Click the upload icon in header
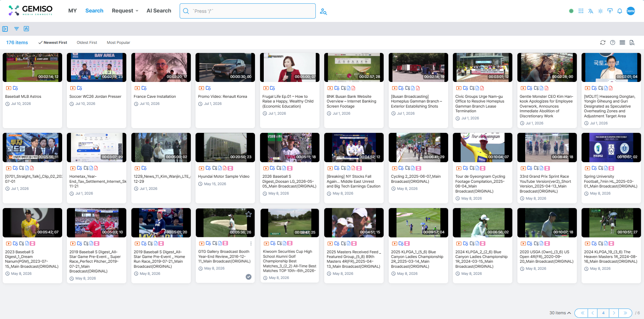 (x=610, y=11)
